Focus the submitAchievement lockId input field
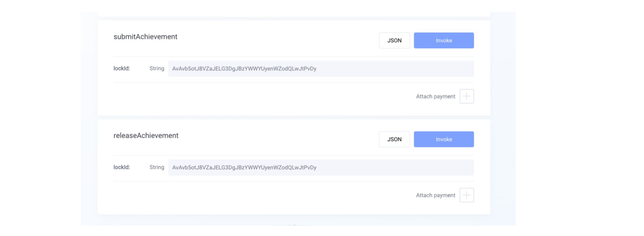 (x=321, y=69)
